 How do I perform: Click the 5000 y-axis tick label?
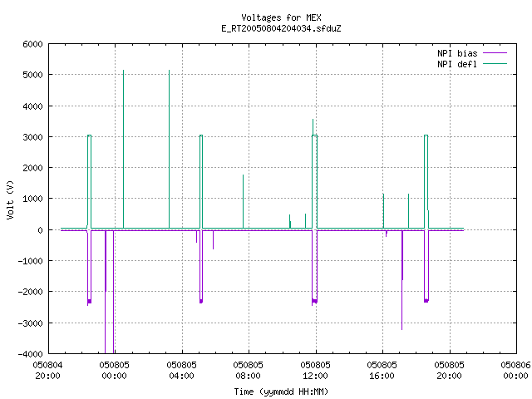pos(33,76)
